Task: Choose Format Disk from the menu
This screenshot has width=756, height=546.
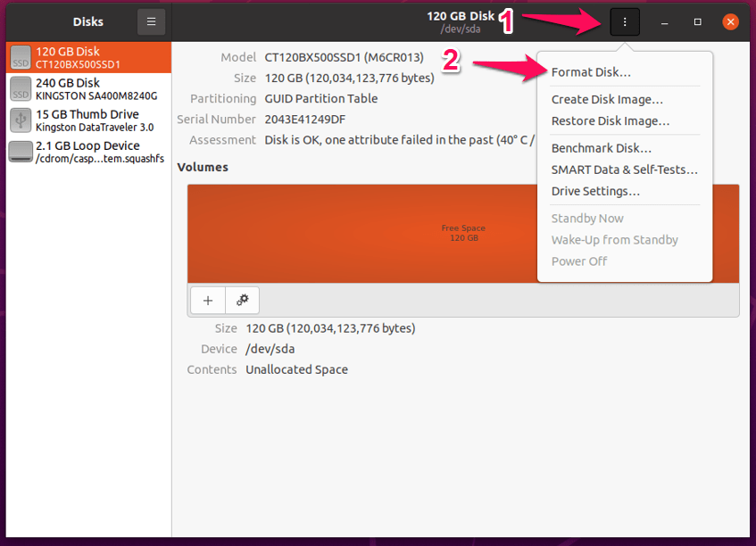Action: click(x=591, y=71)
